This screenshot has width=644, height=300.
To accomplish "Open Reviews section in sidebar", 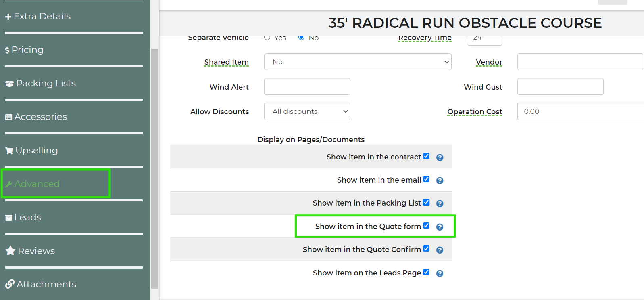I will pyautogui.click(x=36, y=251).
